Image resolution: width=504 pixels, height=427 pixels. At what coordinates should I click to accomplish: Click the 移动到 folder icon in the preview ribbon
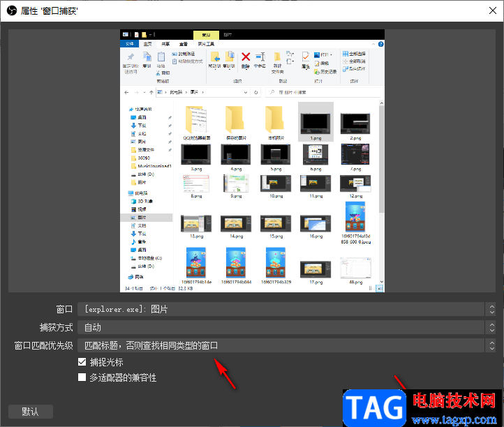point(215,57)
